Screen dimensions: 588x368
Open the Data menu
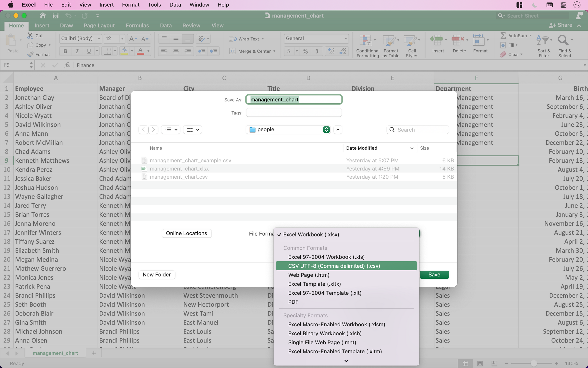tap(175, 5)
